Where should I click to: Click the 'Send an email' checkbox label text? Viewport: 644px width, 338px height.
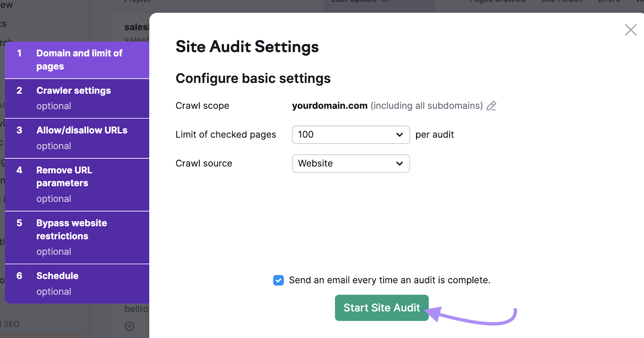tap(389, 280)
